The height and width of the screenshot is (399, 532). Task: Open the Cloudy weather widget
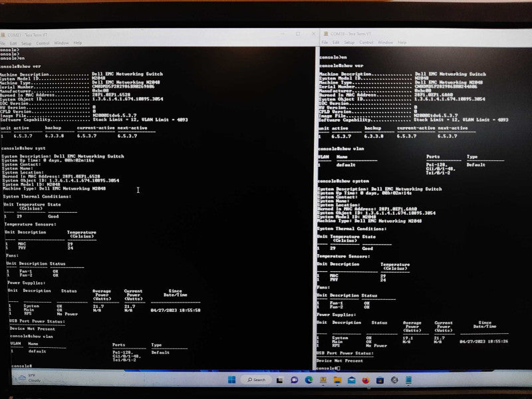coord(30,378)
